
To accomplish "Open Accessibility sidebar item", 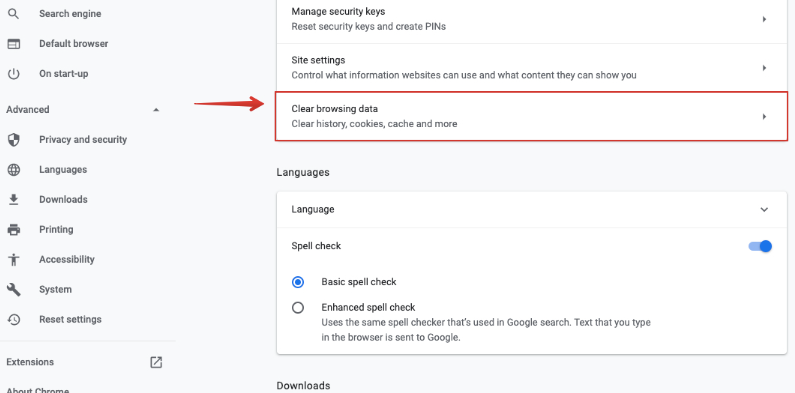I will coord(67,259).
